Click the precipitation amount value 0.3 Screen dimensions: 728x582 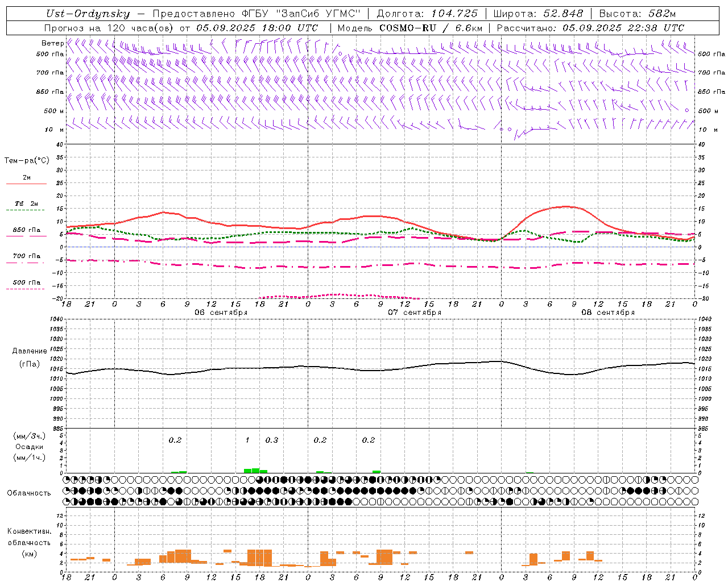[x=272, y=440]
